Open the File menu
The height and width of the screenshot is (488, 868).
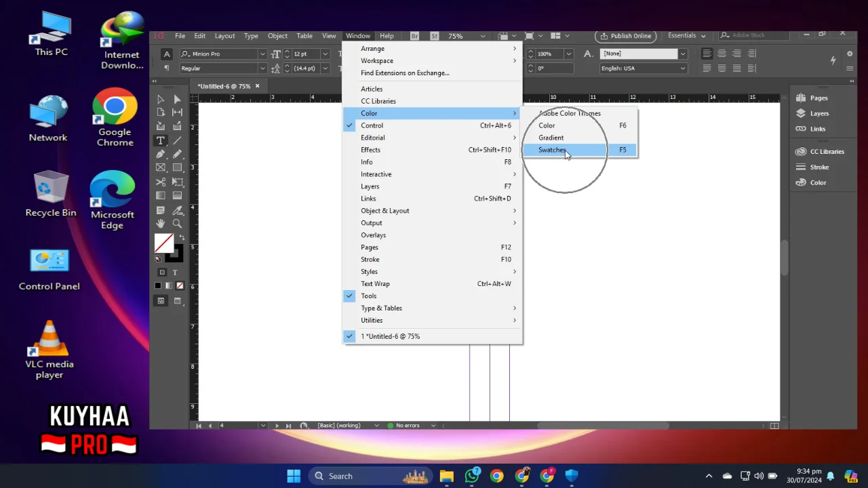(180, 36)
